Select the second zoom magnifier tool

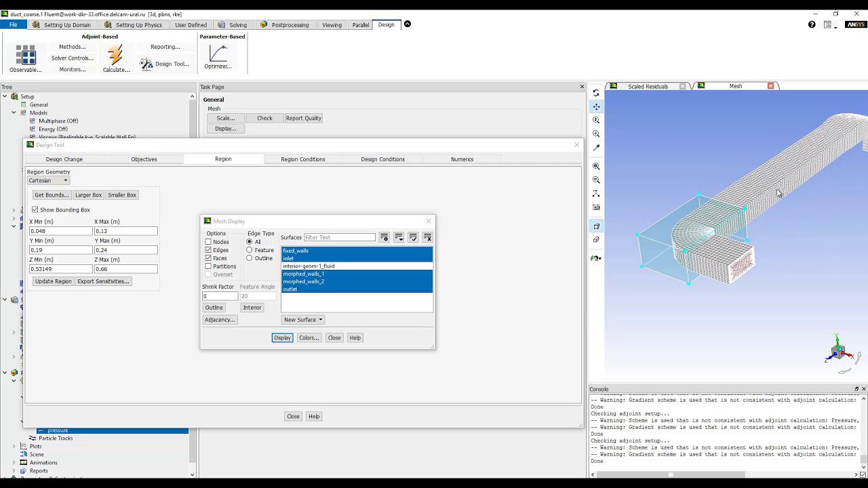pos(596,134)
